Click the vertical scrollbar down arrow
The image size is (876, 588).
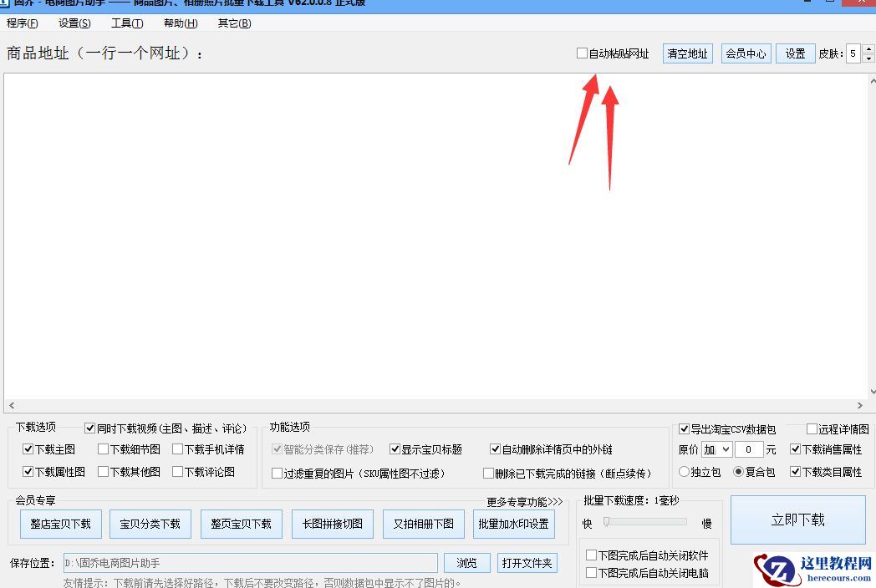(873, 392)
